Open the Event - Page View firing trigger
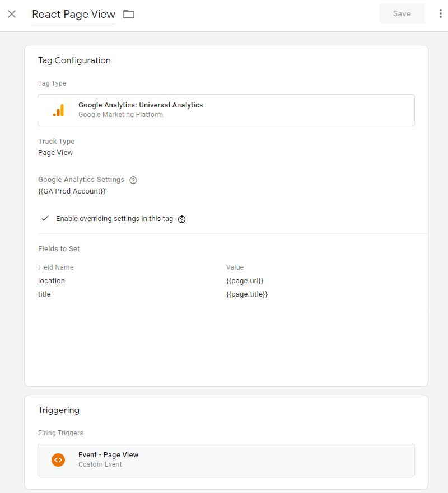 [226, 459]
